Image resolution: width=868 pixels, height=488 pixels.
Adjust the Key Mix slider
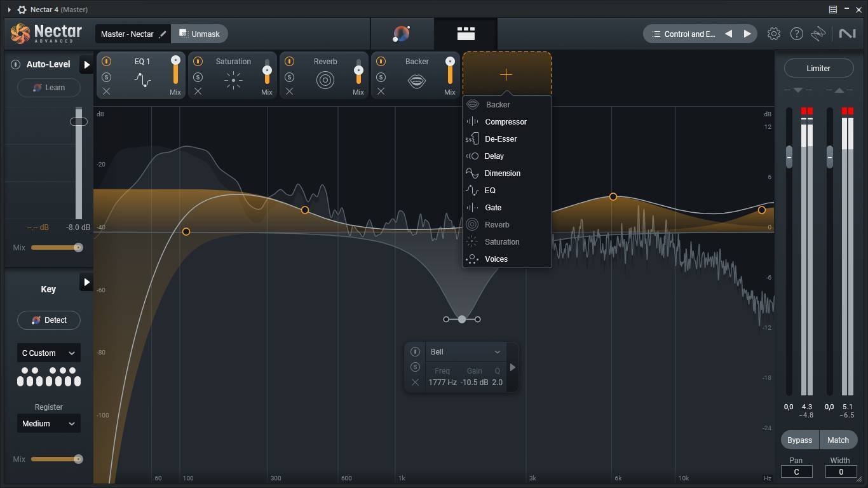coord(57,459)
